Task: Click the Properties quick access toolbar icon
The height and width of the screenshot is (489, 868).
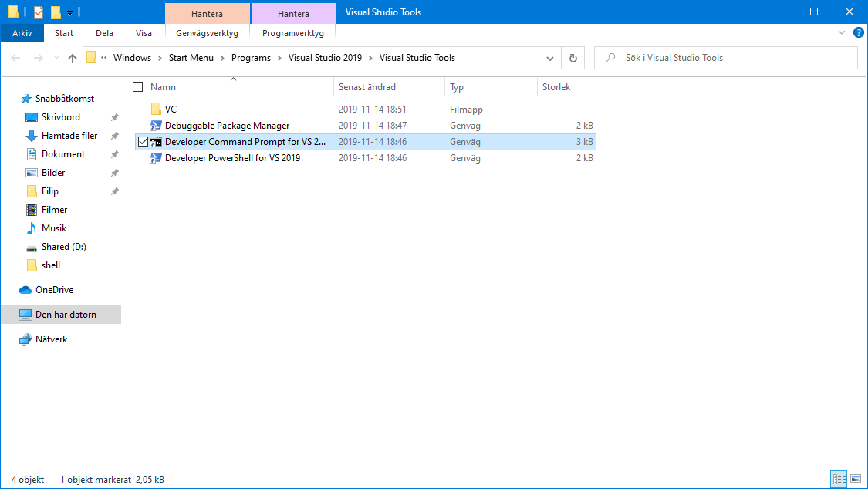Action: click(39, 12)
